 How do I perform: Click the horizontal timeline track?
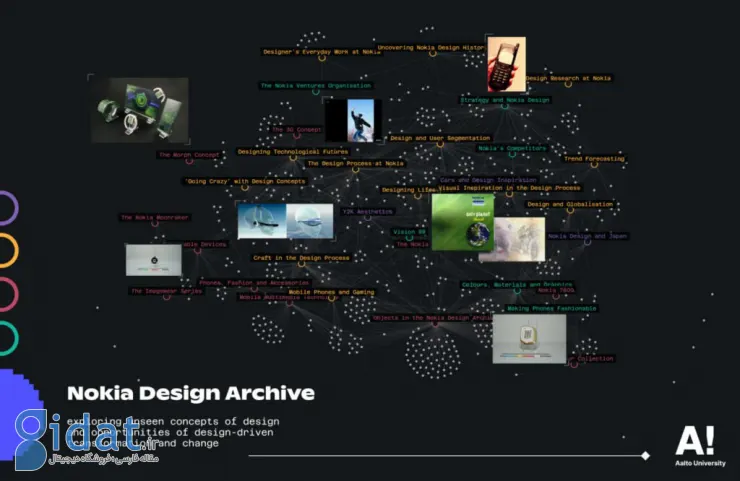tap(445, 456)
